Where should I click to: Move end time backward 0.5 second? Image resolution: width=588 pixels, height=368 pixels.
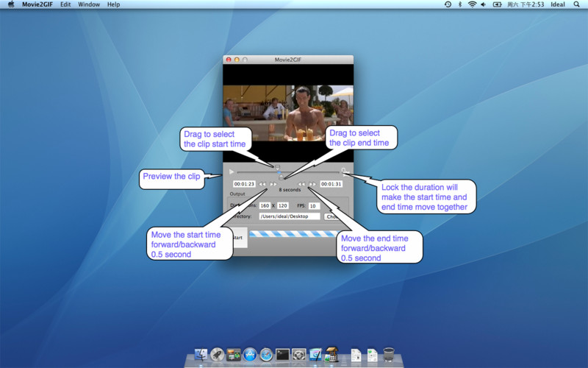pyautogui.click(x=301, y=184)
